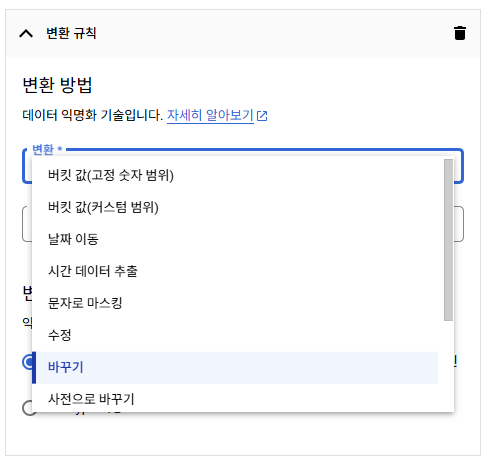The image size is (489, 462).
Task: Click the scrollbar track below the thumb
Action: [x=448, y=366]
